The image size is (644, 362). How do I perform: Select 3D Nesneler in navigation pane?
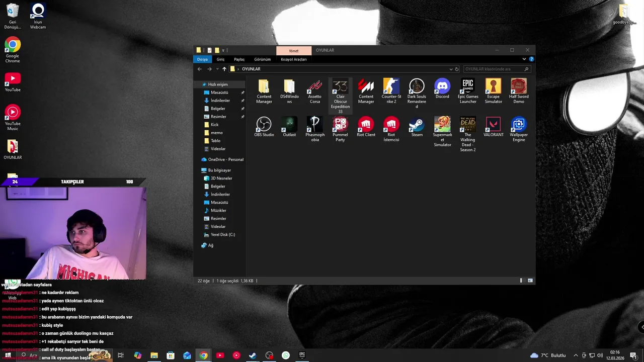pos(217,178)
